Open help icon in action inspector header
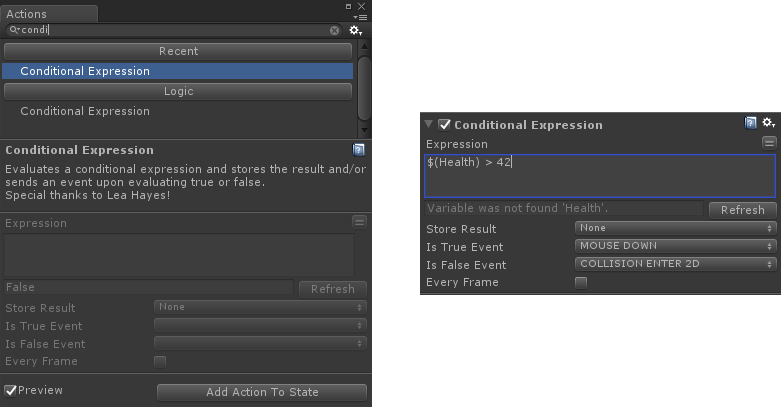781x407 pixels. [750, 123]
